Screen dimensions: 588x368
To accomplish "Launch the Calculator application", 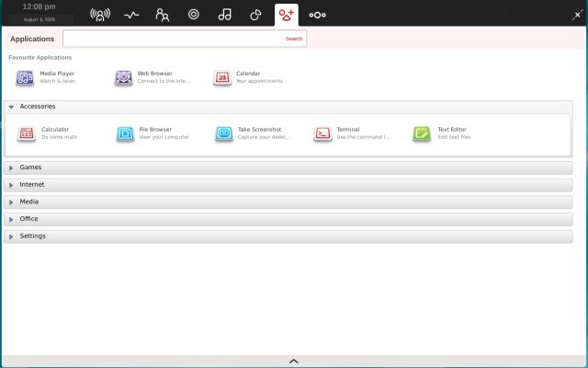I will [x=47, y=133].
